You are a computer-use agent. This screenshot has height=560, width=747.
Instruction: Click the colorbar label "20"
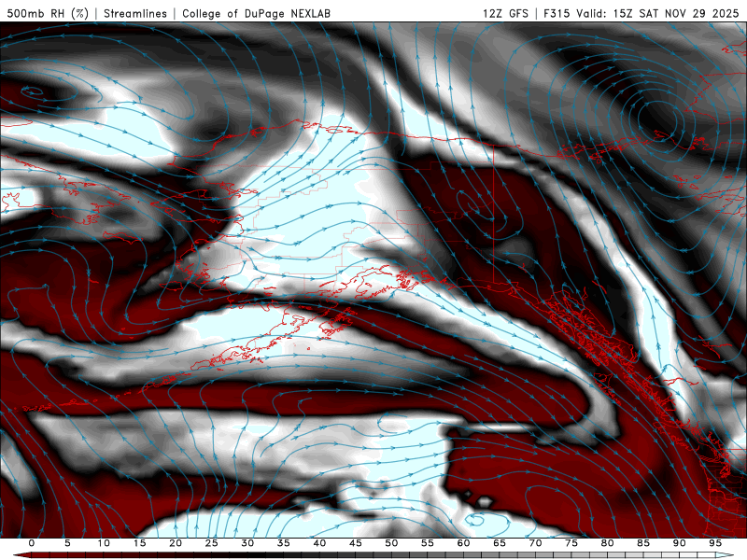click(x=176, y=543)
